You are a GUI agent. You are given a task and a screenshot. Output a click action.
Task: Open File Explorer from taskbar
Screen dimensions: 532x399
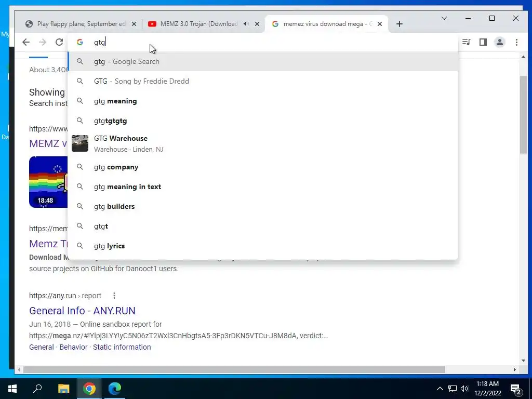63,389
